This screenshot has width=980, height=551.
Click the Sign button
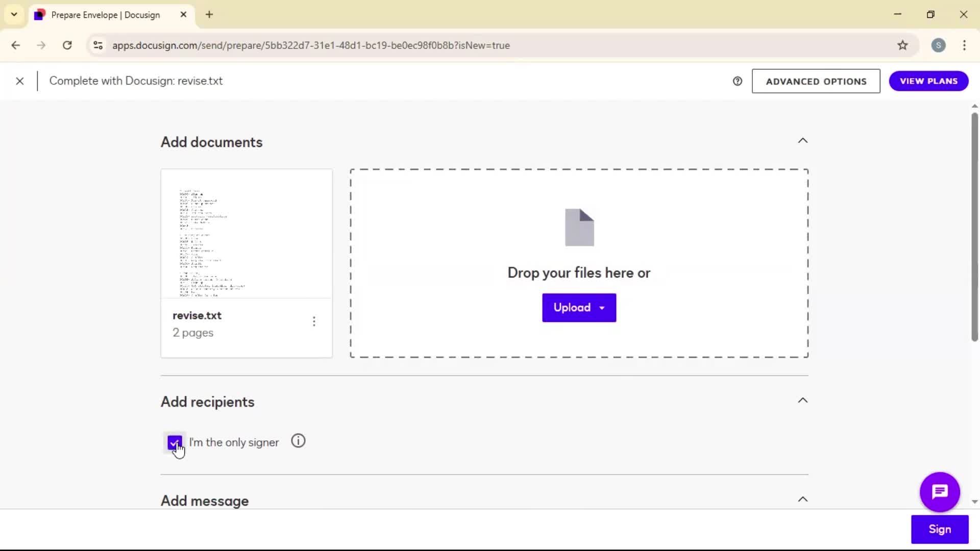[x=939, y=529]
